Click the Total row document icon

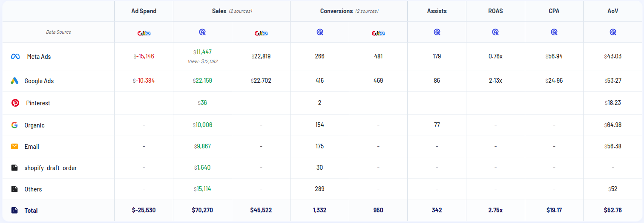[14, 210]
